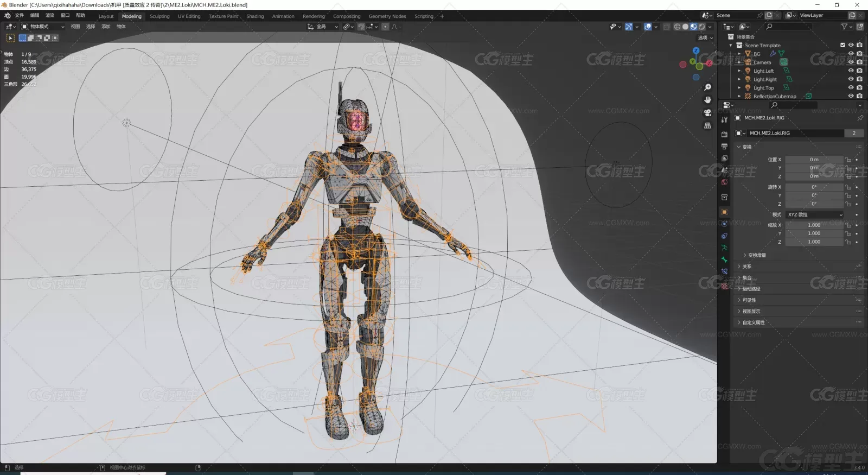The image size is (868, 475).
Task: Toggle Light.Left eye visibility
Action: click(851, 71)
